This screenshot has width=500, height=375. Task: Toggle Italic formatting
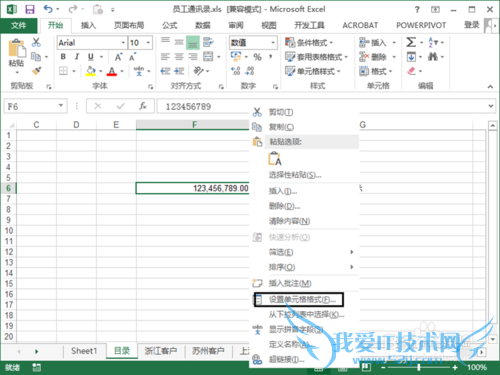(77, 57)
